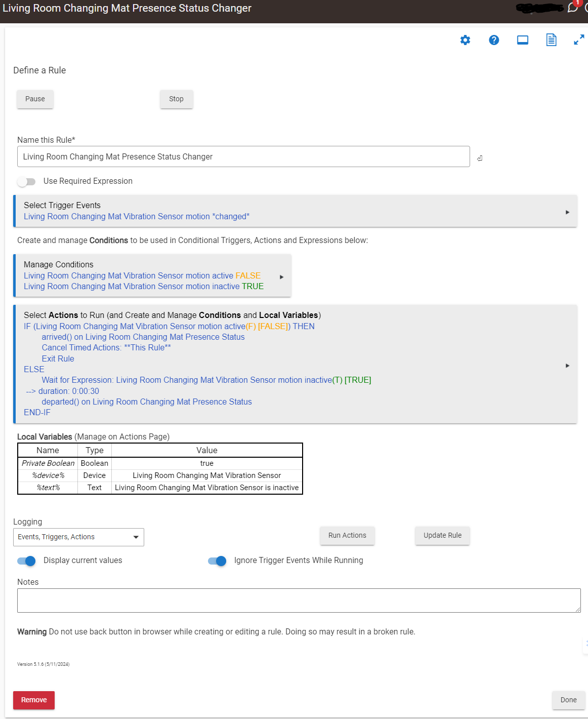Turn off Ignore Trigger Events While Running
Image resolution: width=588 pixels, height=719 pixels.
pyautogui.click(x=217, y=561)
